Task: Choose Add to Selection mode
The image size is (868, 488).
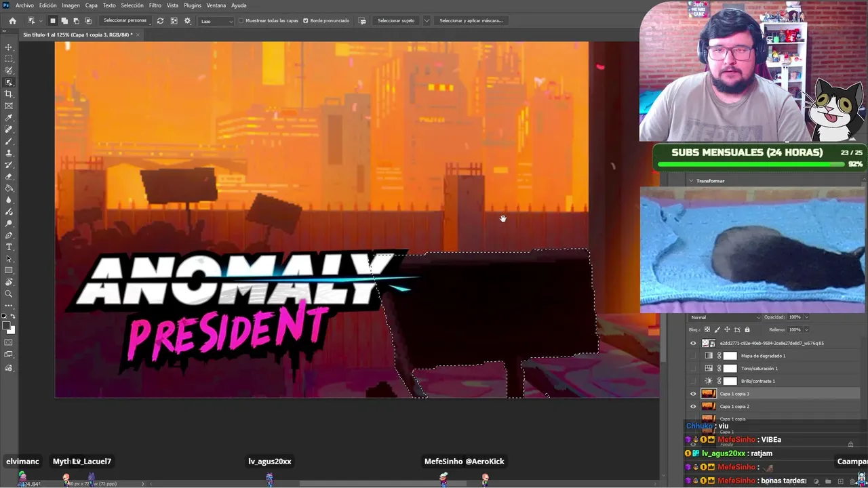Action: 64,21
